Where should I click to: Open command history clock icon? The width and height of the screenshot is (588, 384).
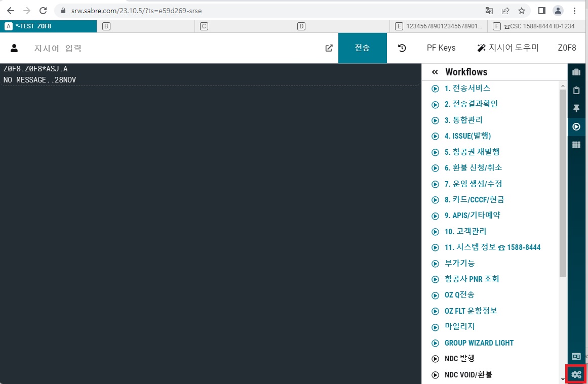tap(402, 48)
